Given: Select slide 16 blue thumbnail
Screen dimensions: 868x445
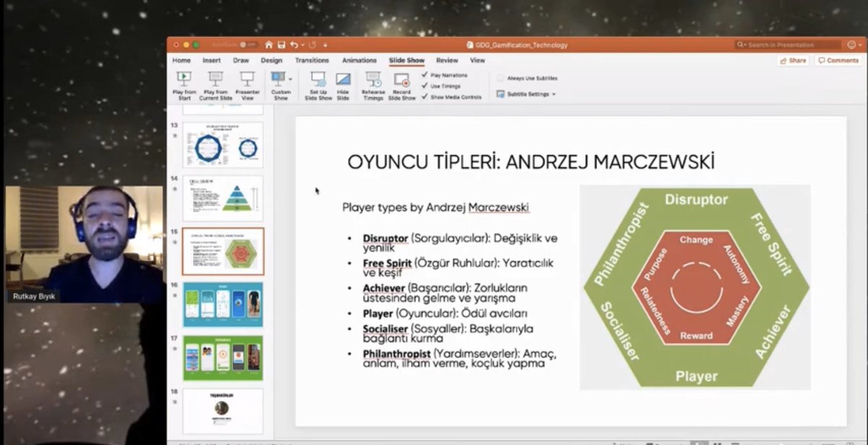Looking at the screenshot, I should point(223,305).
